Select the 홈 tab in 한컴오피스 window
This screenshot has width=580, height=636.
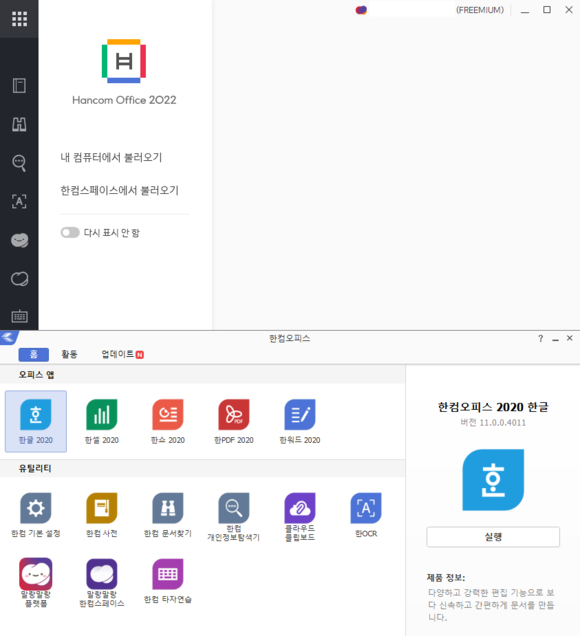tap(34, 354)
